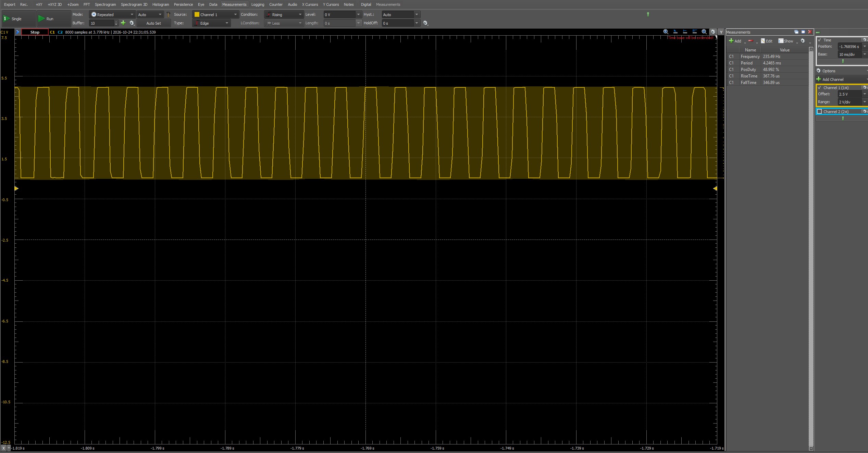This screenshot has height=453, width=868.
Task: Add a new buffer with green plus
Action: pyautogui.click(x=123, y=23)
